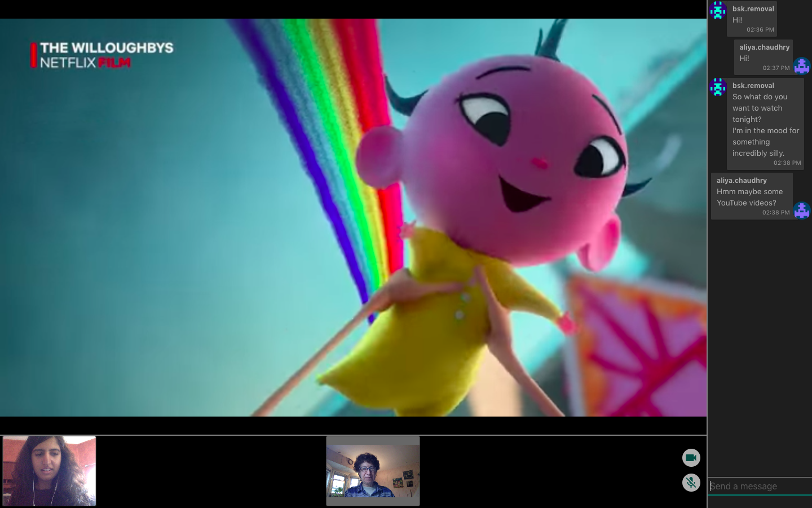
Task: Click the 02:38 PM timestamp under 'YouTube videos?'
Action: (x=776, y=213)
